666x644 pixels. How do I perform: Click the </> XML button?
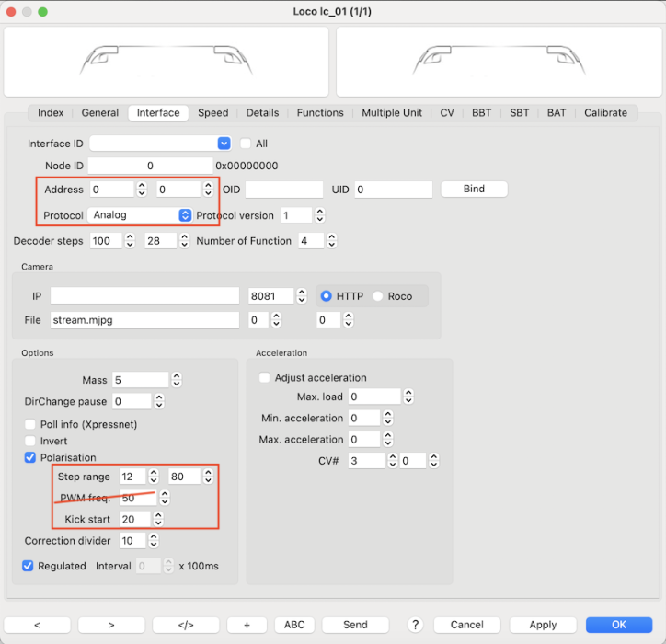coord(186,625)
